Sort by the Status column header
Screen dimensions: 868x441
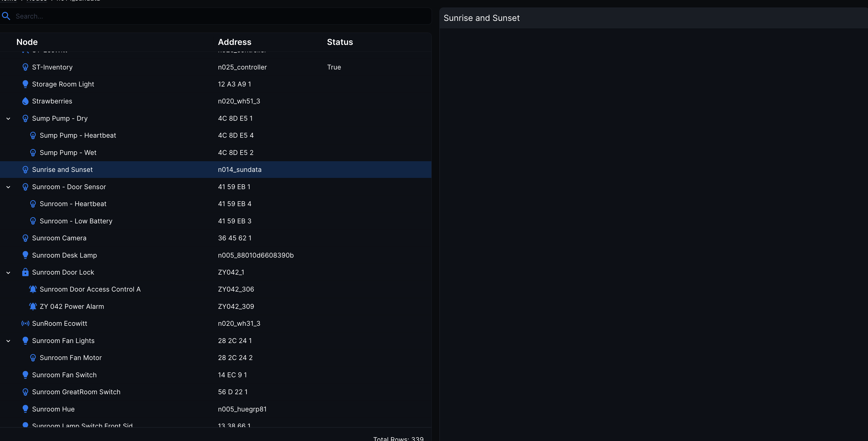coord(340,42)
